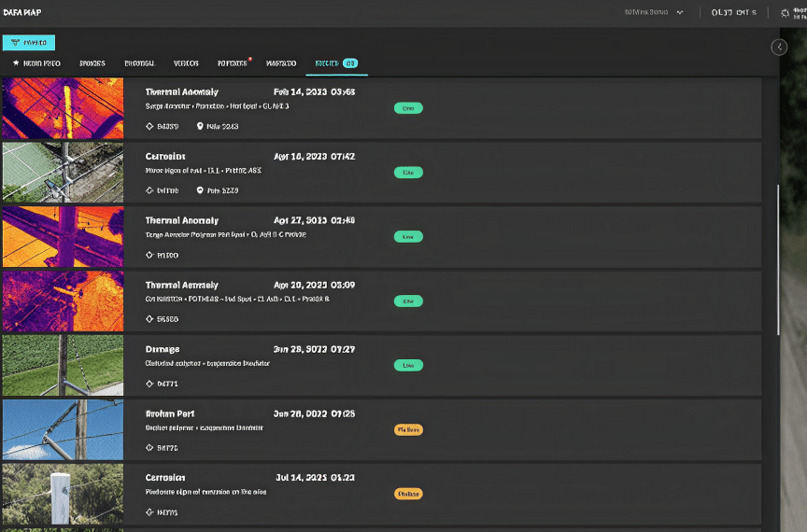Switch to the sixth tab, before the active one
The width and height of the screenshot is (807, 532).
point(281,63)
